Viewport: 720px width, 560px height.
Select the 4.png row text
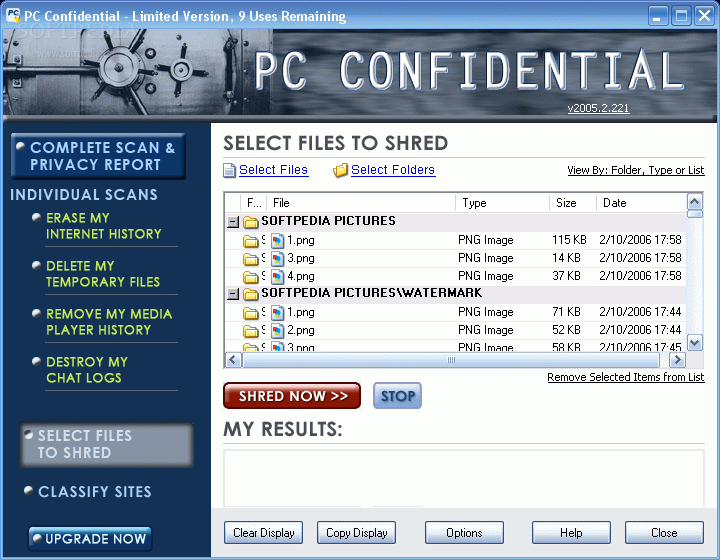click(301, 276)
